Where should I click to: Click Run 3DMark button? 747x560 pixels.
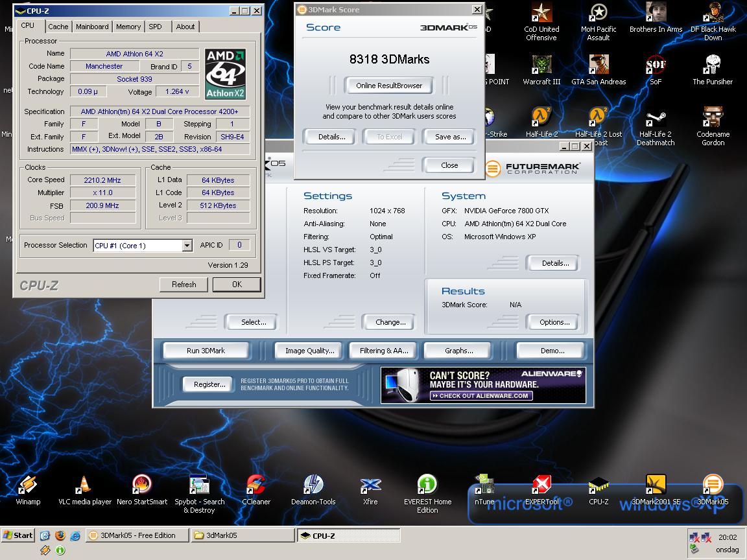point(206,351)
